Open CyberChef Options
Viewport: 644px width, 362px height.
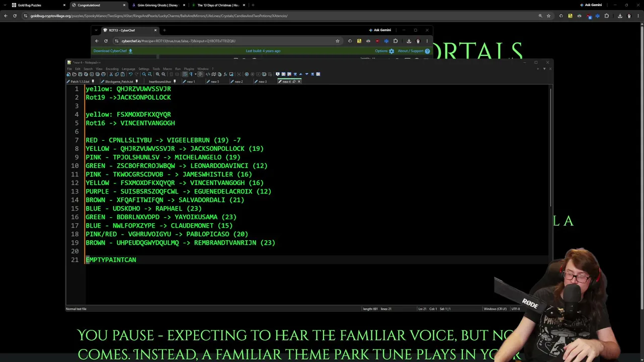(384, 51)
